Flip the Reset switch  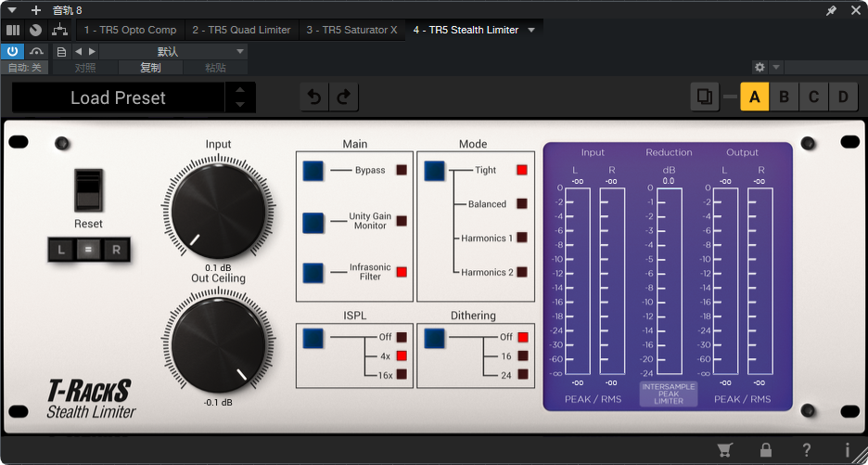pyautogui.click(x=89, y=190)
